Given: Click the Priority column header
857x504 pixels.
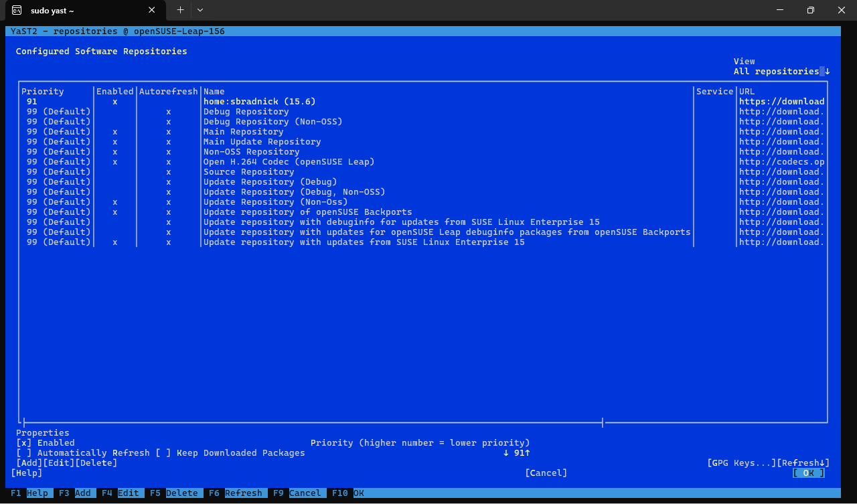Looking at the screenshot, I should pyautogui.click(x=43, y=92).
